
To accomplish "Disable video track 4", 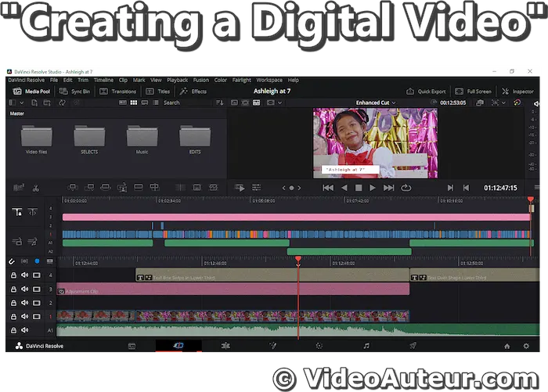I will tap(36, 275).
